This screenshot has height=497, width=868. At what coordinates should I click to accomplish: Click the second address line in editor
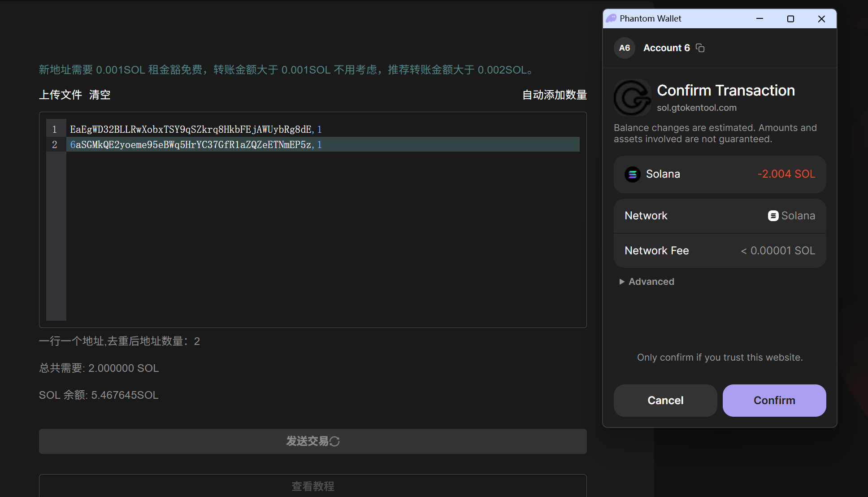click(191, 145)
